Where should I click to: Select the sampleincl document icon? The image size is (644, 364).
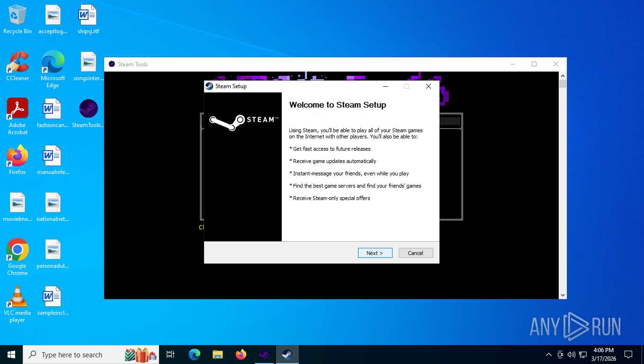click(x=53, y=301)
